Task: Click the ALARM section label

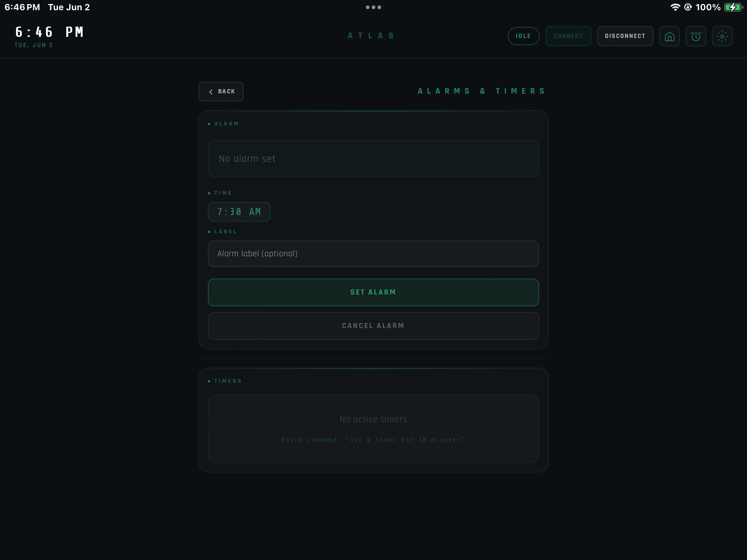Action: [x=227, y=124]
